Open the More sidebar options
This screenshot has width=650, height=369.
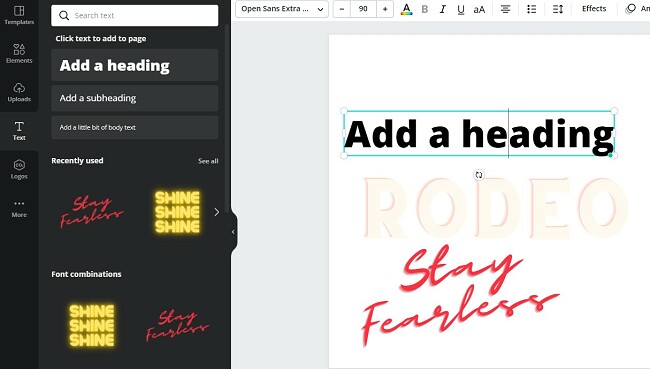[x=19, y=208]
